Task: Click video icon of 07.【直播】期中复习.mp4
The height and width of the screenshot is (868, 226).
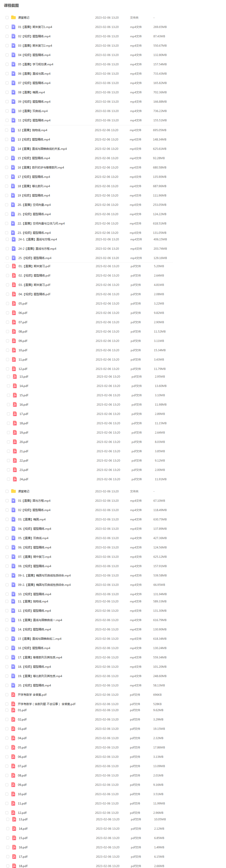Action: (x=13, y=557)
